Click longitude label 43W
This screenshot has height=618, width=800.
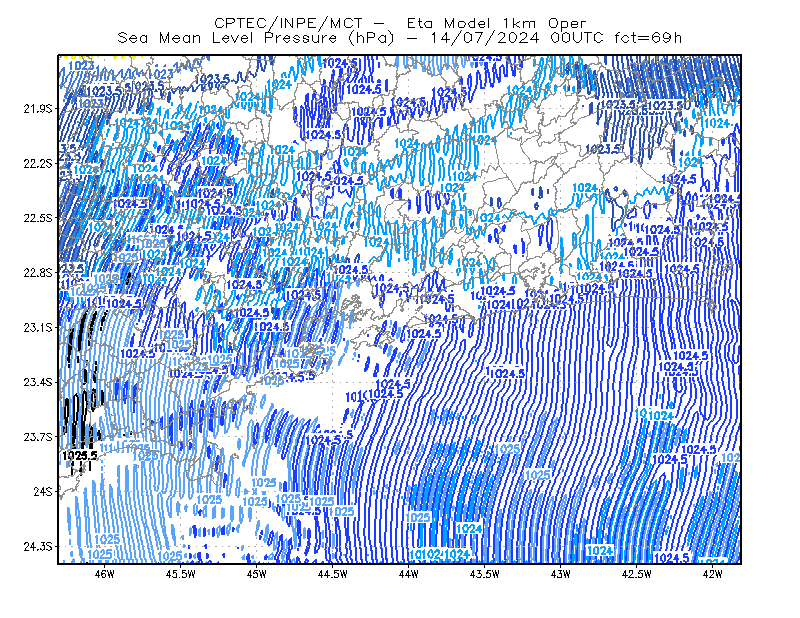560,574
